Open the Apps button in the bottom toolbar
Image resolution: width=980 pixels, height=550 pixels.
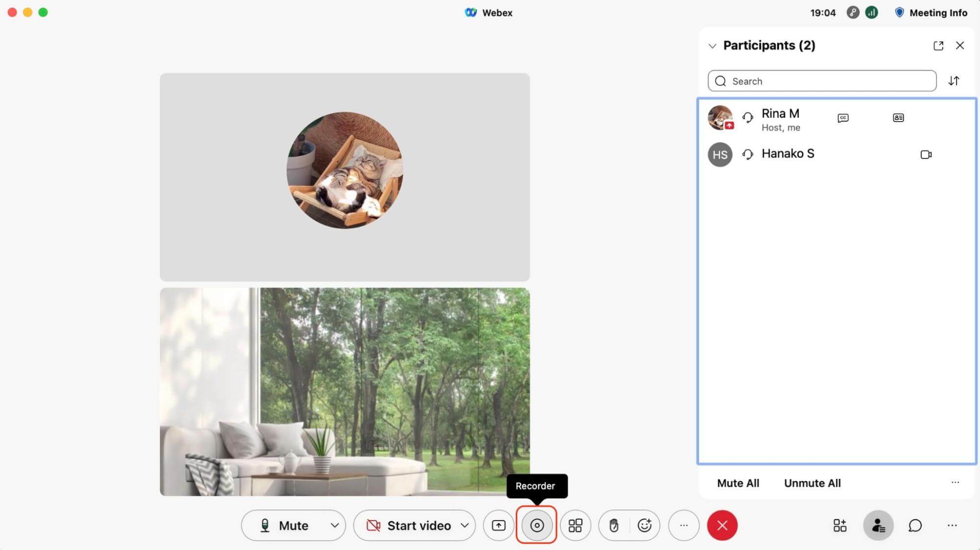point(840,525)
